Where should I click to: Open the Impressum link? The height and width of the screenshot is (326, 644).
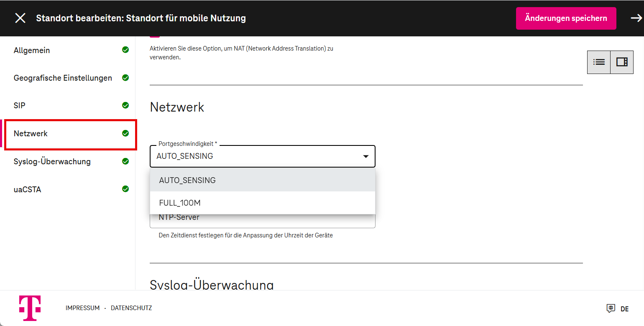click(x=82, y=308)
